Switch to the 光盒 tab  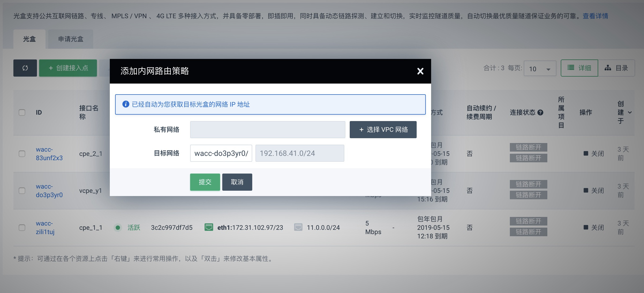(x=29, y=39)
